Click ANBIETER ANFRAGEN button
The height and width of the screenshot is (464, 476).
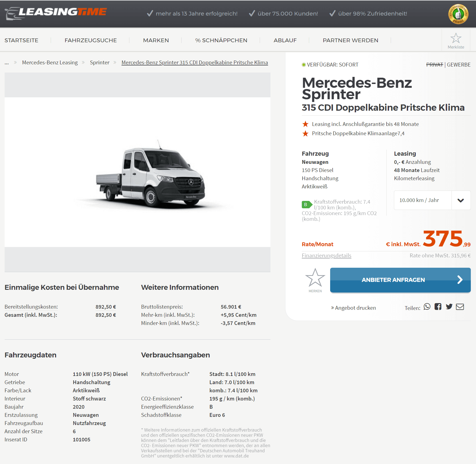[400, 280]
